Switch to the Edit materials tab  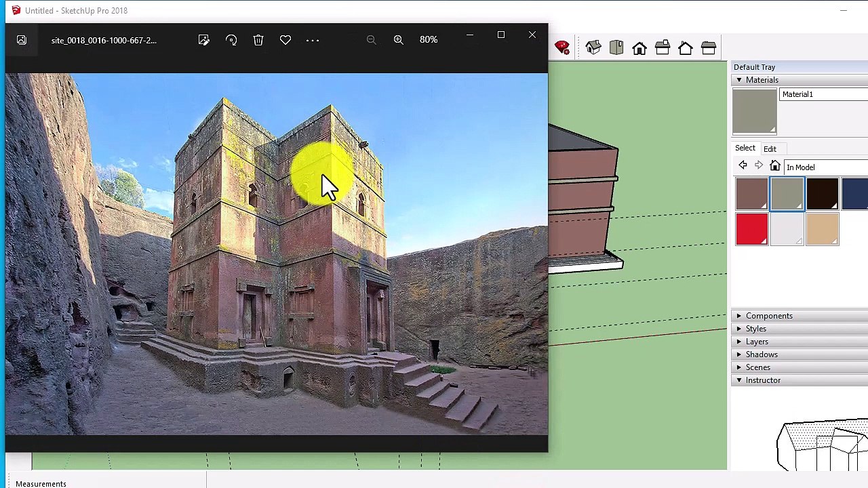770,149
